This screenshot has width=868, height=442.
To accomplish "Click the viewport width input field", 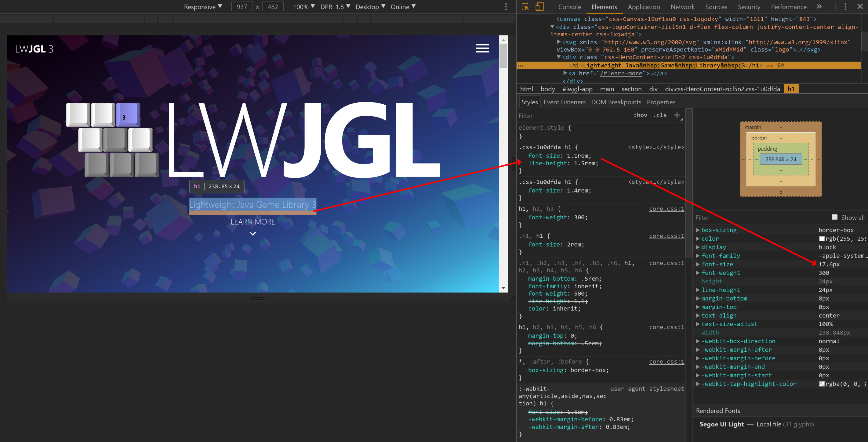I will (242, 7).
